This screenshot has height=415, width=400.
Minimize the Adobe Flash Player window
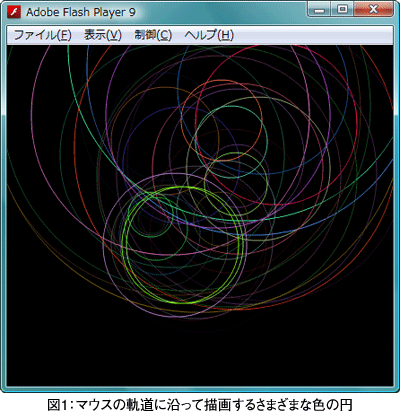(319, 10)
